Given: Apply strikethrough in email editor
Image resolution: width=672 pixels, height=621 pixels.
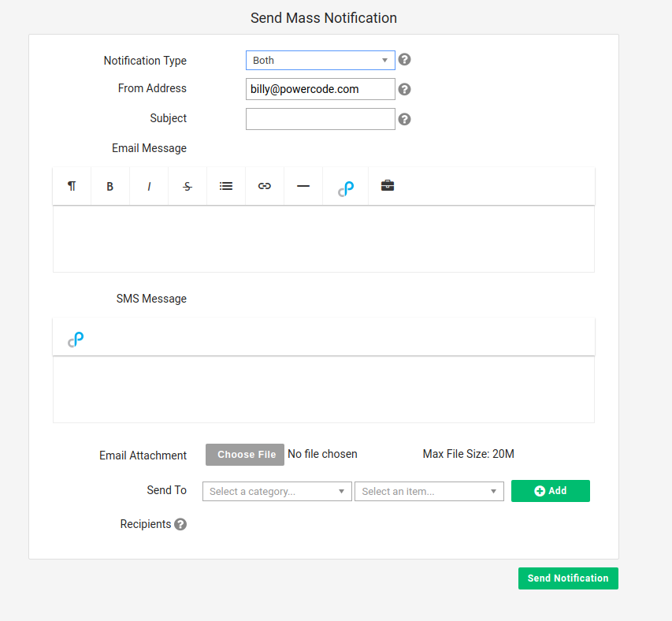Looking at the screenshot, I should pos(187,186).
